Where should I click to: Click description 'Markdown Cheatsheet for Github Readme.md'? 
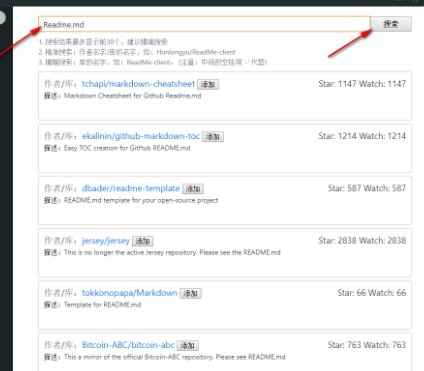pyautogui.click(x=132, y=96)
